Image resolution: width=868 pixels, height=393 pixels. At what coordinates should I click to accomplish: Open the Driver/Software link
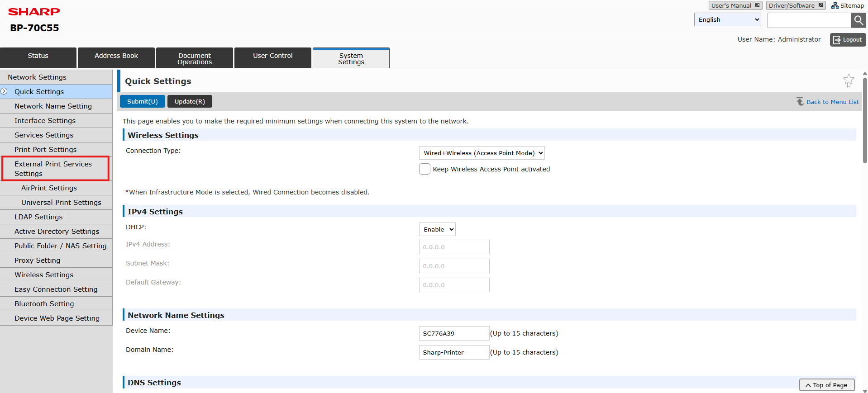pos(796,5)
